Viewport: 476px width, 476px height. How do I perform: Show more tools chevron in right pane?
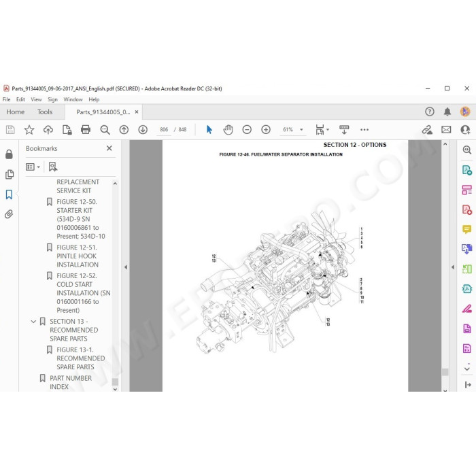[x=467, y=369]
